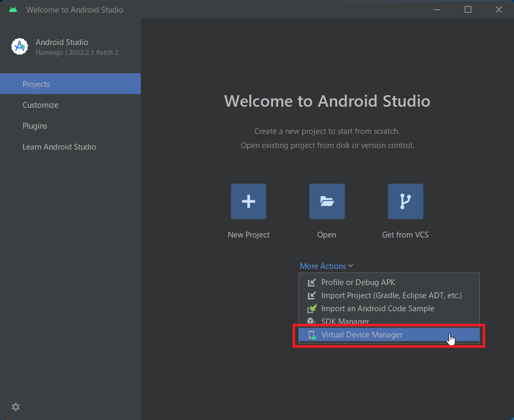Switch to the Projects tab
The width and height of the screenshot is (514, 420).
[x=36, y=84]
